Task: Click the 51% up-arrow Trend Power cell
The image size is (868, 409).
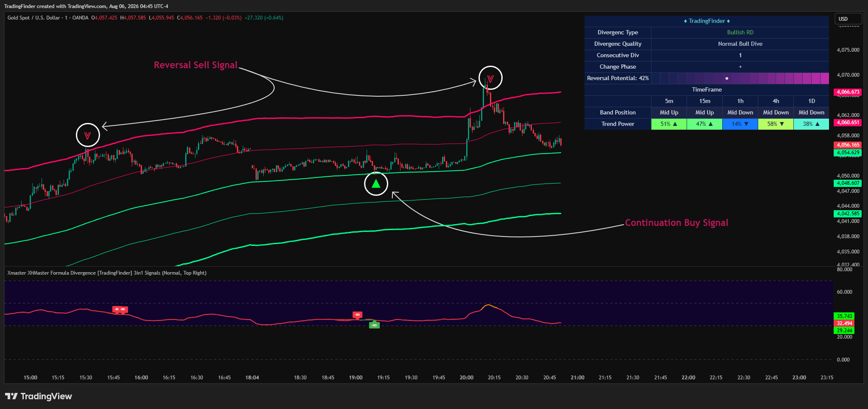Action: pyautogui.click(x=669, y=124)
